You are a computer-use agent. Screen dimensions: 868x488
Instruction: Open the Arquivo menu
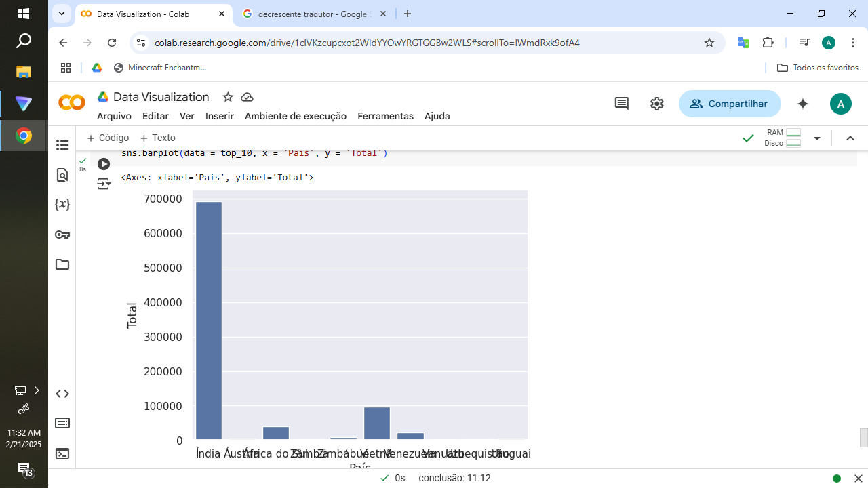click(x=114, y=116)
